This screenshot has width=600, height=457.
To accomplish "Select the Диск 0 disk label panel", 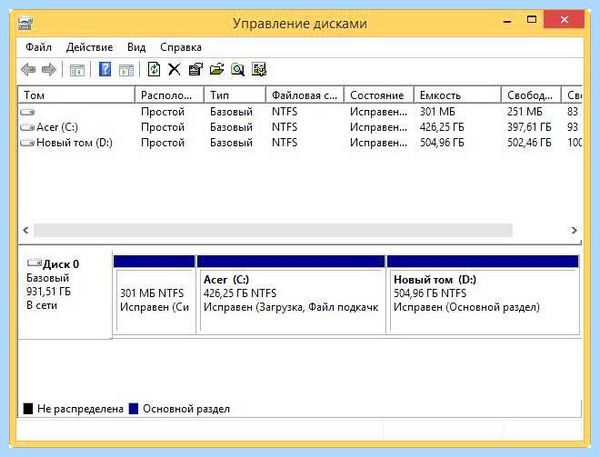I will click(x=65, y=294).
